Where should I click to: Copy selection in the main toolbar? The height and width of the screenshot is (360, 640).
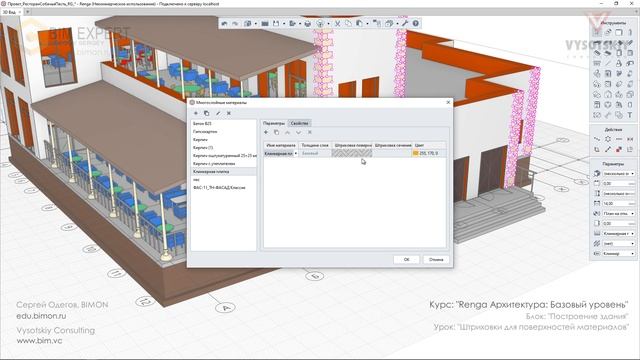(348, 24)
